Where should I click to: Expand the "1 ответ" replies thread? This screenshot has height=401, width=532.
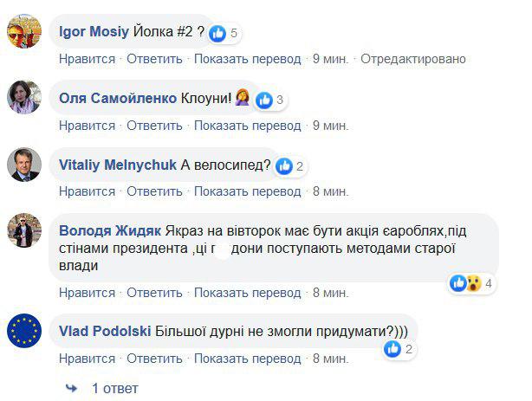115,388
